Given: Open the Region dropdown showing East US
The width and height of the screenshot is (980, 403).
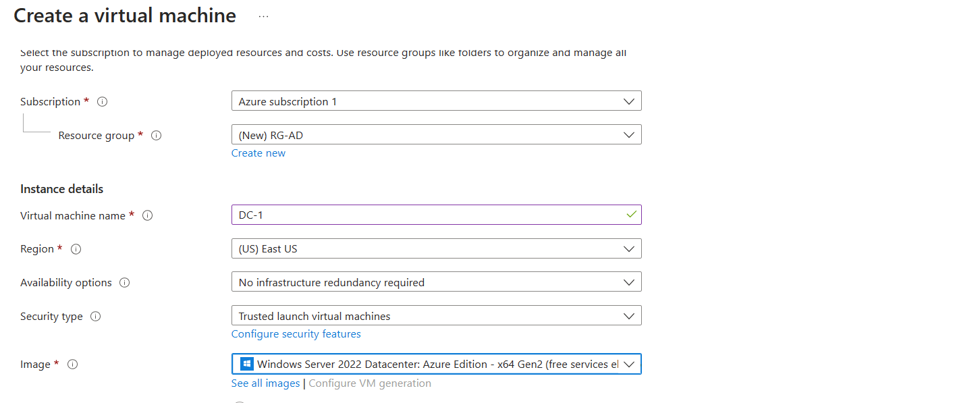Looking at the screenshot, I should click(x=436, y=248).
